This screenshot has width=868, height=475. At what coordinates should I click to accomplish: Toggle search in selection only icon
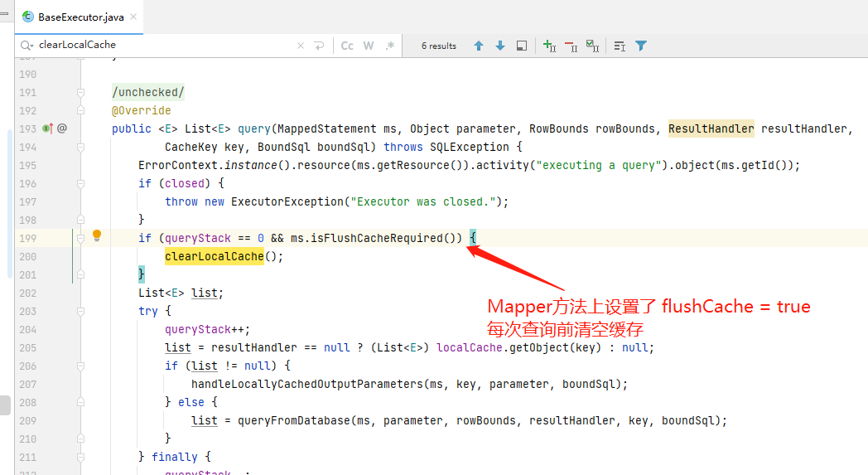click(x=620, y=46)
